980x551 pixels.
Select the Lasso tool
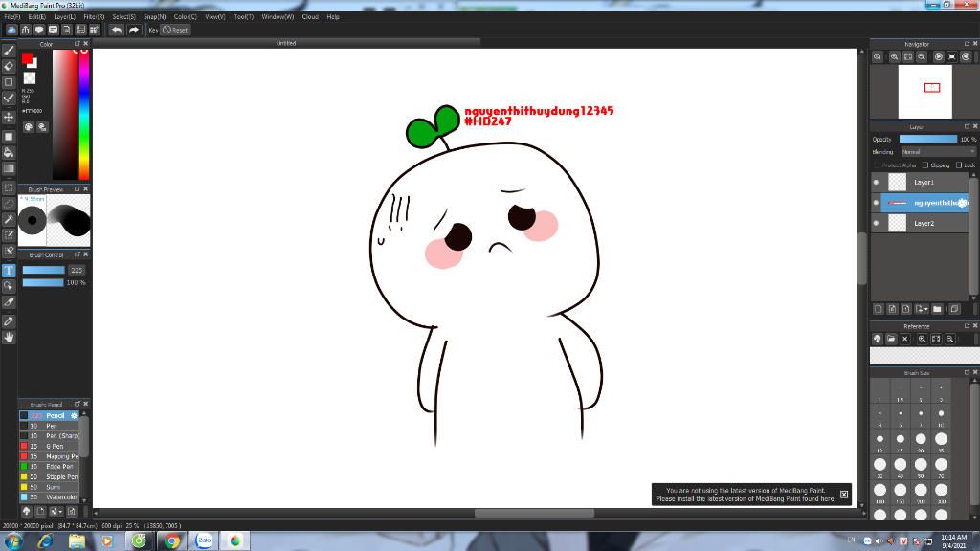click(x=9, y=204)
